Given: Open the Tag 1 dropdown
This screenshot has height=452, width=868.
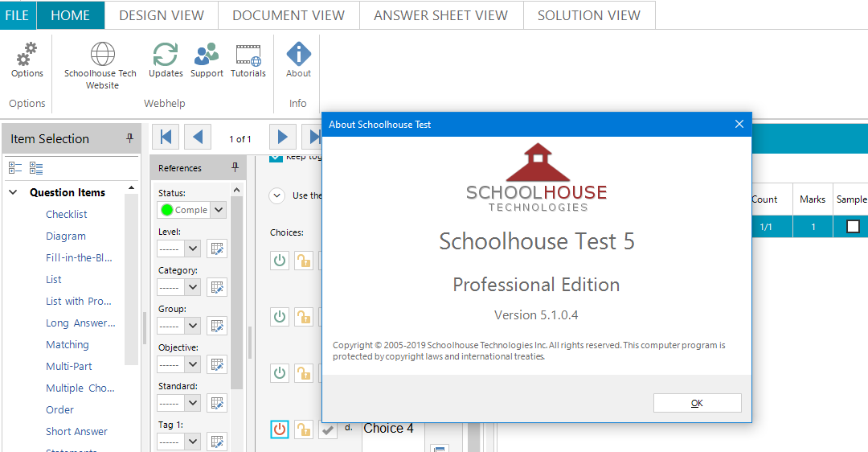Looking at the screenshot, I should 193,442.
